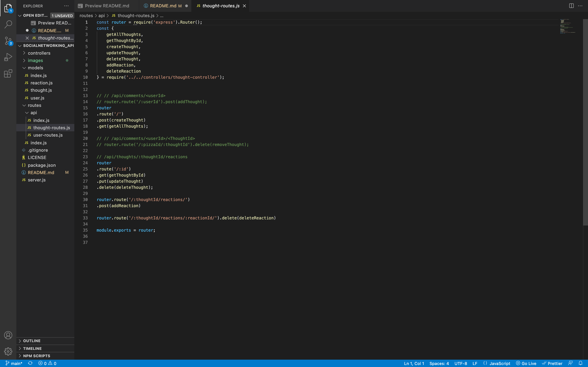Click the synchronize changes icon
588x367 pixels.
click(30, 363)
